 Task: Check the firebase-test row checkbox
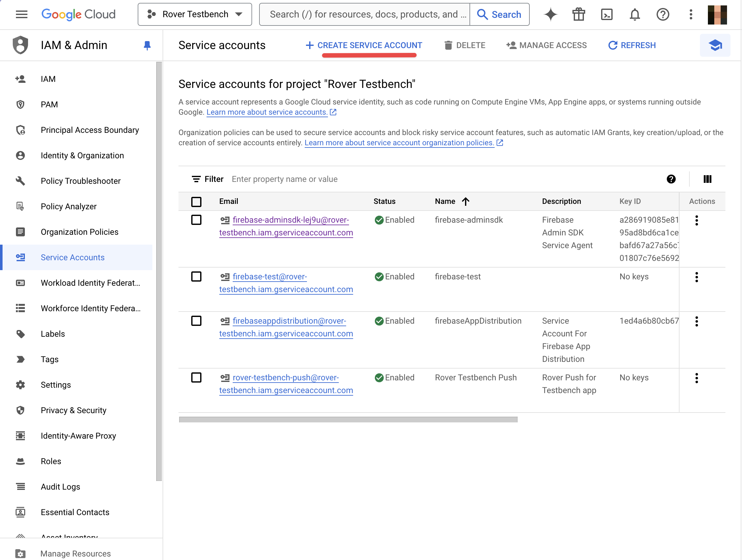click(196, 276)
